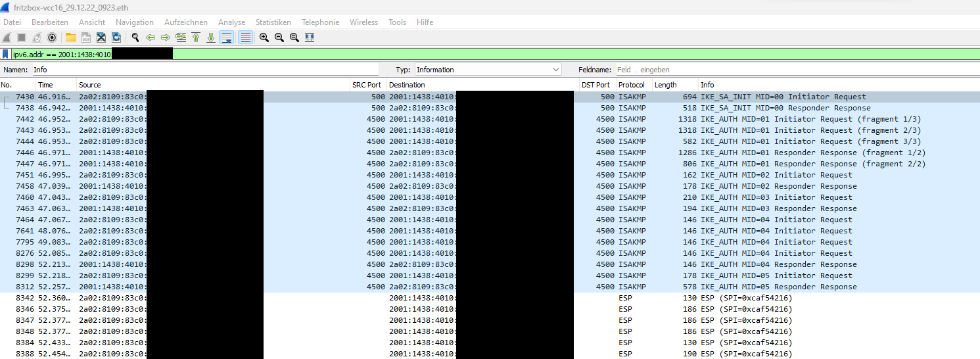Toggle packet list colorization

click(x=245, y=37)
